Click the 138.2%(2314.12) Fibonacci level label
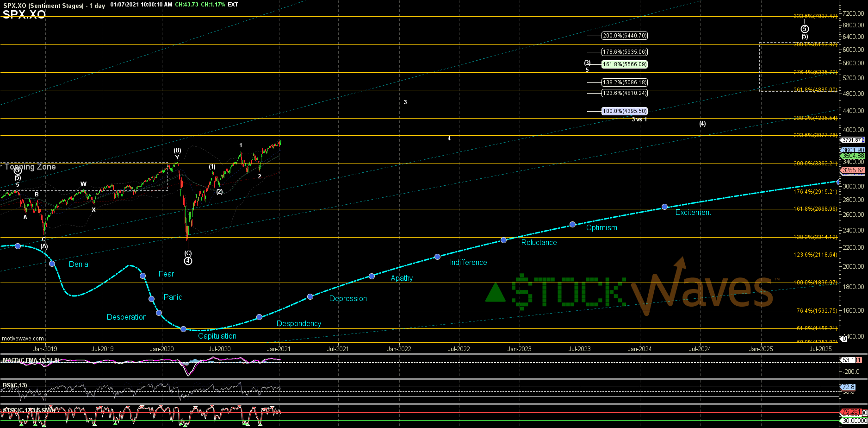Viewport: 868px width, 428px height. click(x=815, y=237)
